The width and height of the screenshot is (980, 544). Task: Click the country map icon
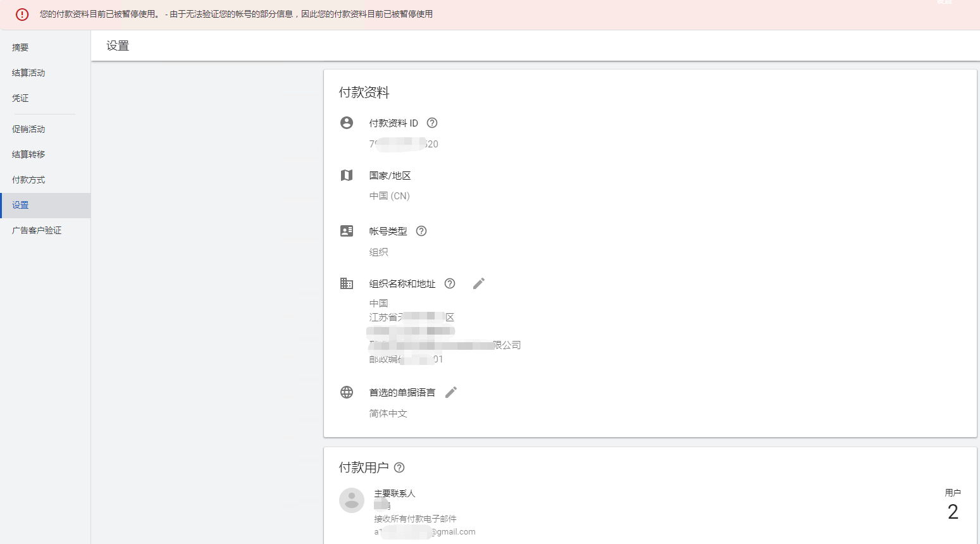pos(347,175)
